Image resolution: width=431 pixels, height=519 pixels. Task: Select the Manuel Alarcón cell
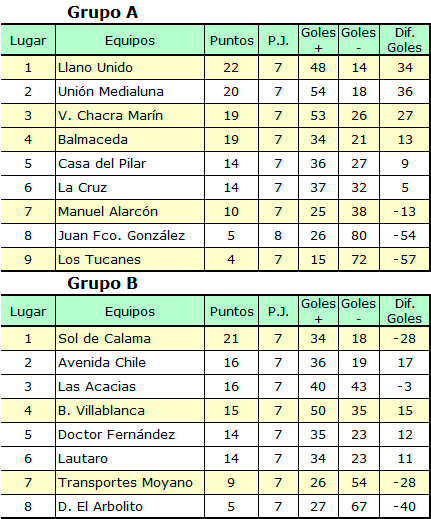tap(130, 212)
